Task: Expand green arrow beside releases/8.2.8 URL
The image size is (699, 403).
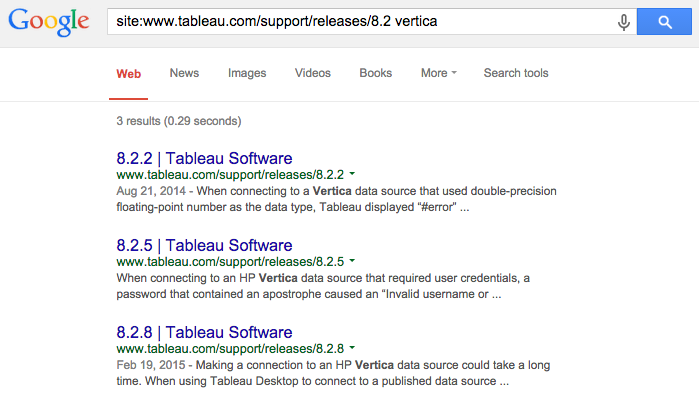Action: tap(352, 349)
